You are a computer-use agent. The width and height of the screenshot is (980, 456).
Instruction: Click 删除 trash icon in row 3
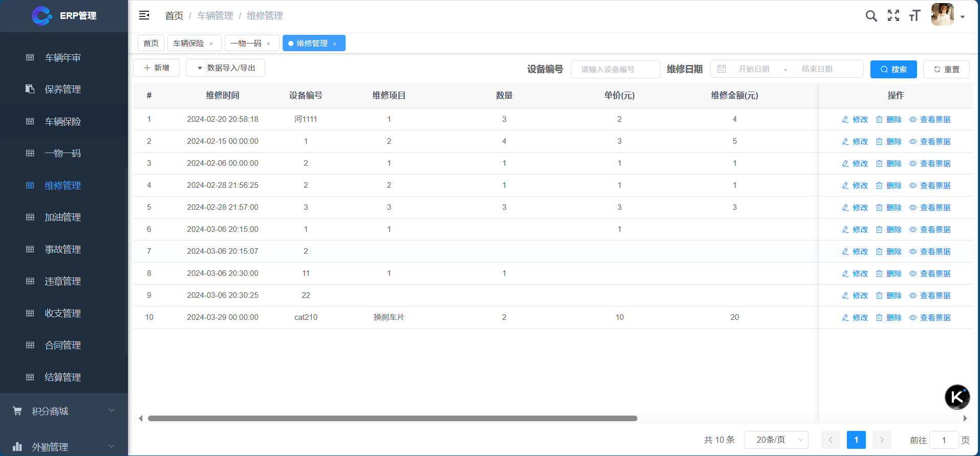click(x=879, y=163)
